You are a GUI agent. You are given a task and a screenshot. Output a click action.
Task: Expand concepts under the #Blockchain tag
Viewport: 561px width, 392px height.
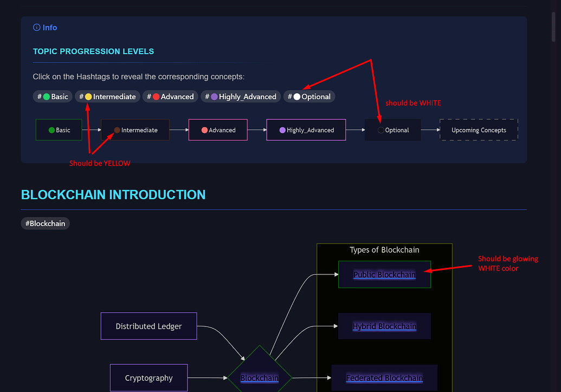[x=45, y=223]
